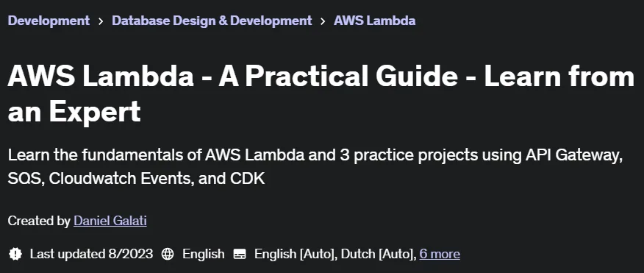644x273 pixels.
Task: Click the closed captions subtitle icon
Action: [240, 254]
